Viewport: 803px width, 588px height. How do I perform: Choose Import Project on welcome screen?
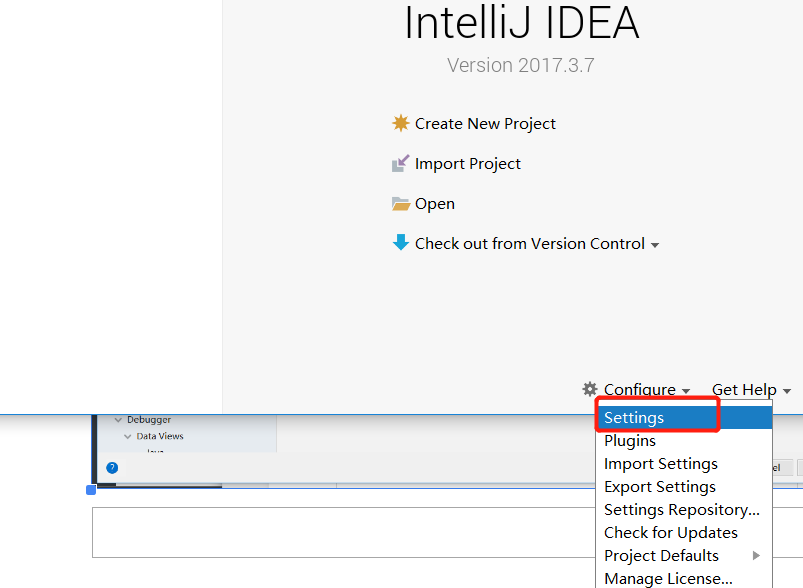(x=468, y=164)
